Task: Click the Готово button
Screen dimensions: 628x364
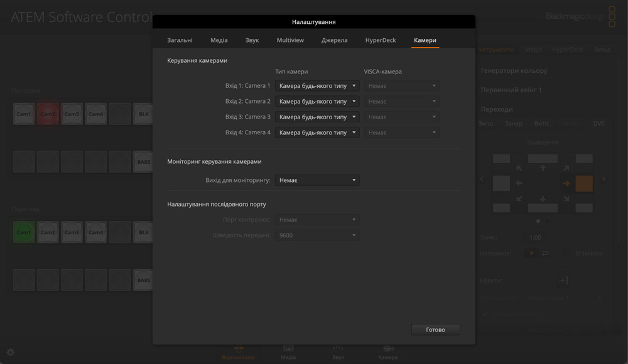Action: pos(435,329)
